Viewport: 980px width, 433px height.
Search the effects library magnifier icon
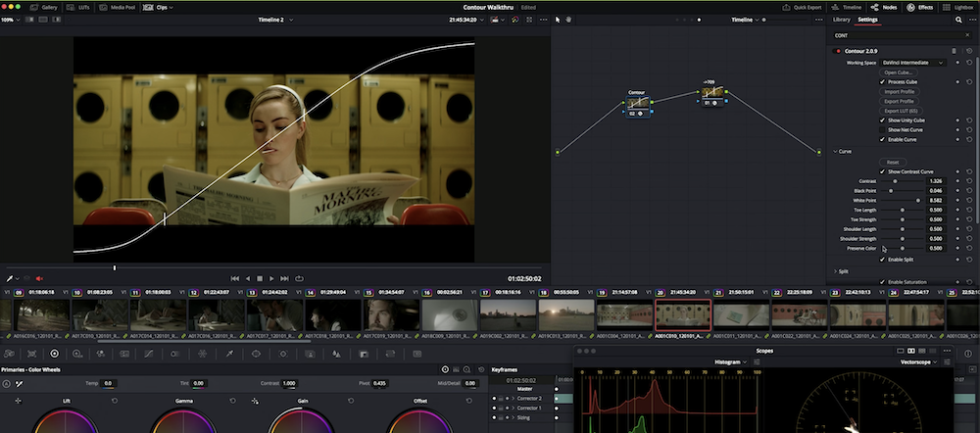pos(958,20)
